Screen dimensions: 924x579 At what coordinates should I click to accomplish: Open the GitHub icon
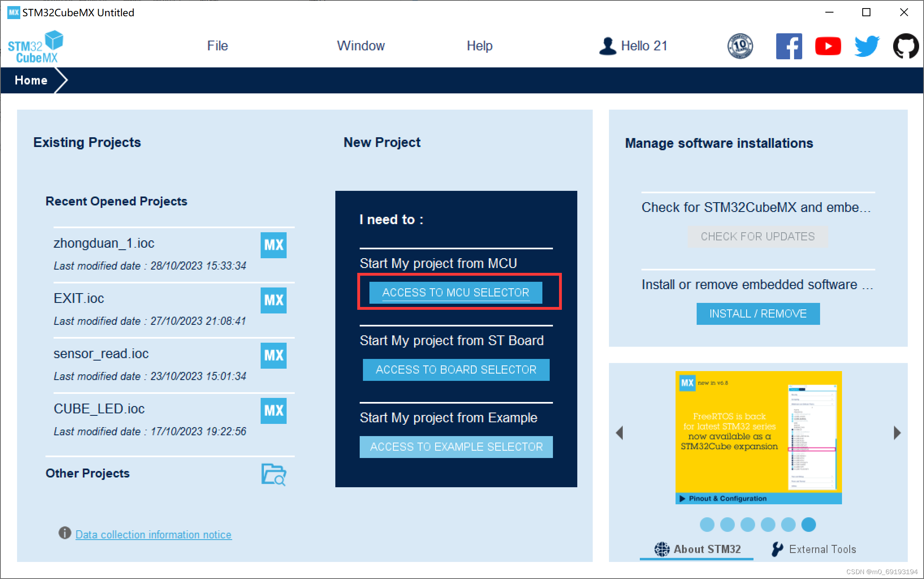[906, 46]
